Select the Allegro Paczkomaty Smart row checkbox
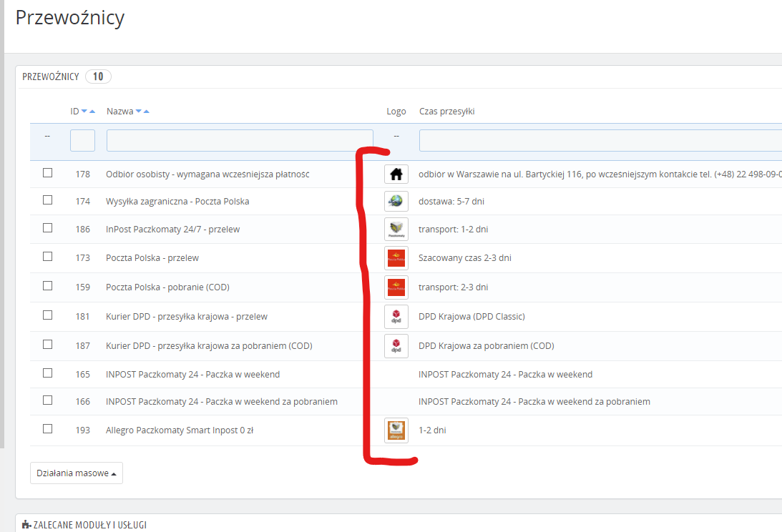Screen dimensions: 782x532 47,429
